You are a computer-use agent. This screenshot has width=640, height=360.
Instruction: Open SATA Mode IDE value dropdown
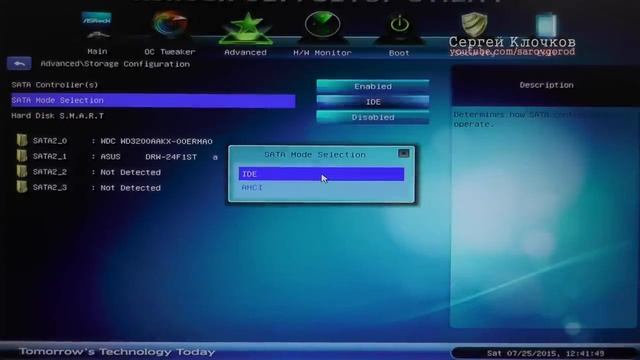point(373,102)
